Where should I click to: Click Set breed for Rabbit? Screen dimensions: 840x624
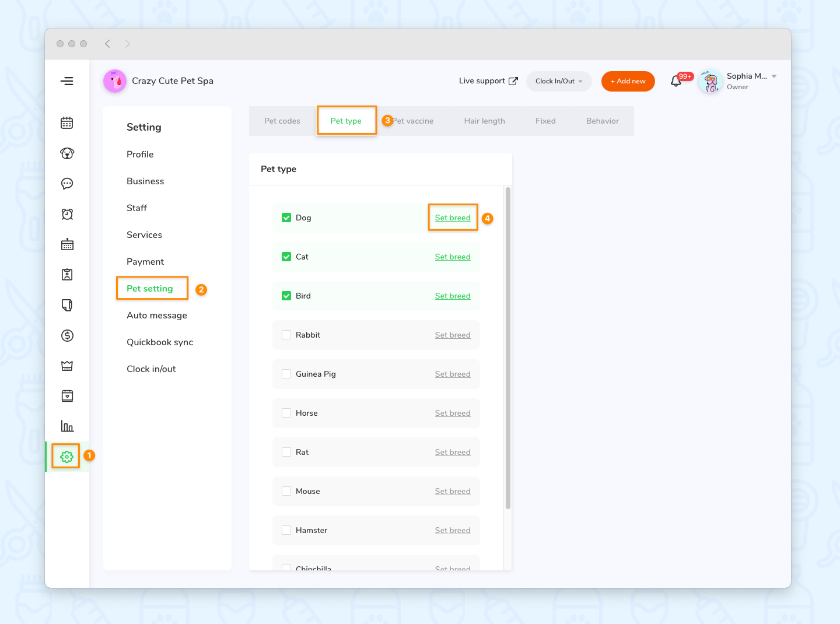coord(453,335)
